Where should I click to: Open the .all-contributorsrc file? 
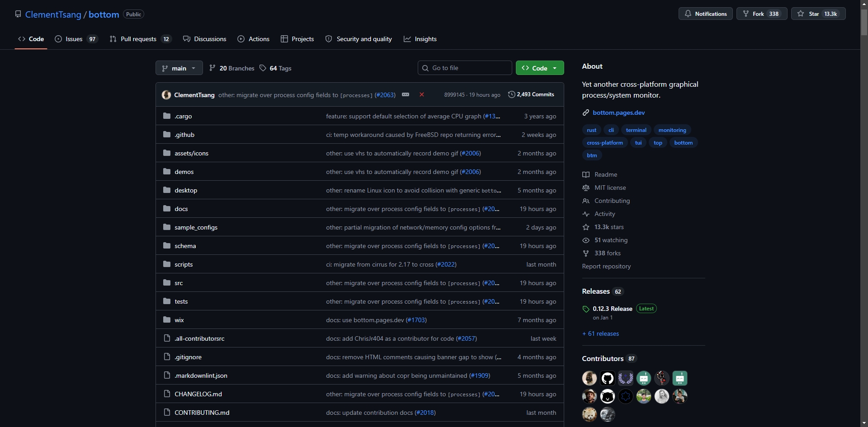point(199,338)
